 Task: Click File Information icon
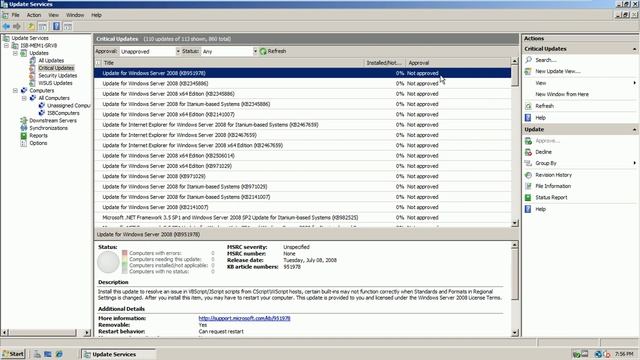528,186
